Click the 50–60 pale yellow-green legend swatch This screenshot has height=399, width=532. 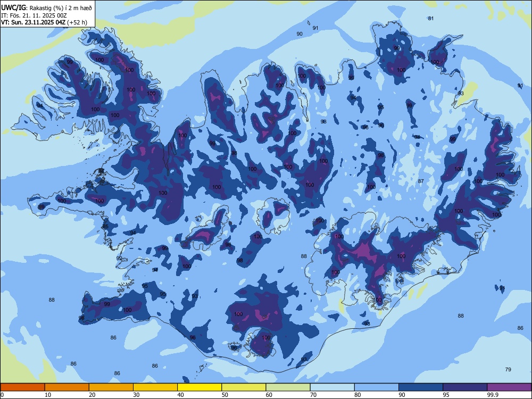[x=244, y=387]
